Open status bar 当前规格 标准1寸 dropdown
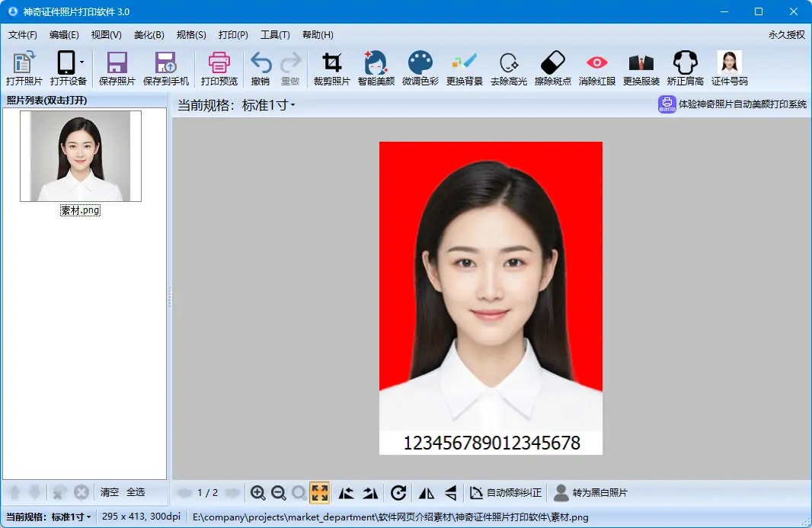This screenshot has height=528, width=812. pos(71,517)
